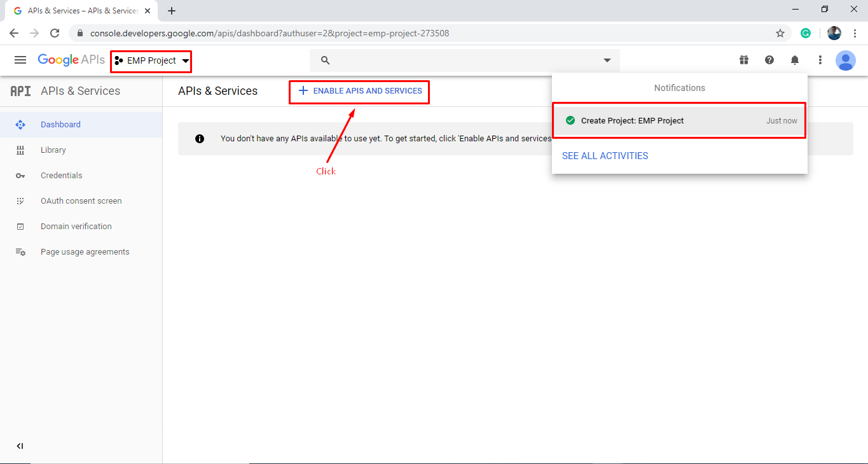Open the navigation hamburger menu

20,59
